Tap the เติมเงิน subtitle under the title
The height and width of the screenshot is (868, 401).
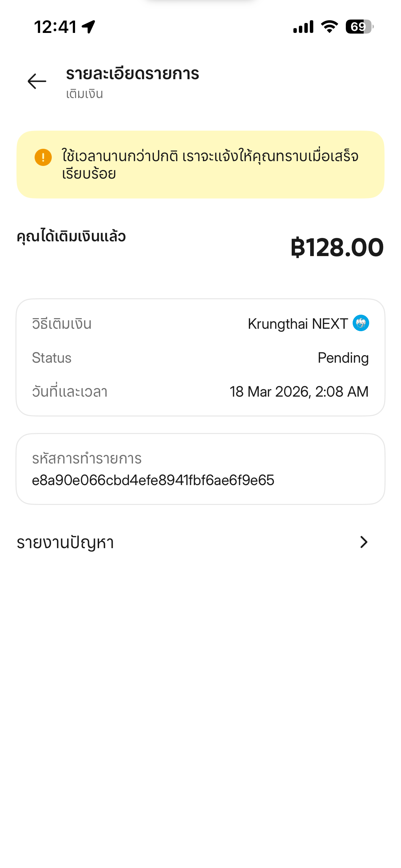85,94
